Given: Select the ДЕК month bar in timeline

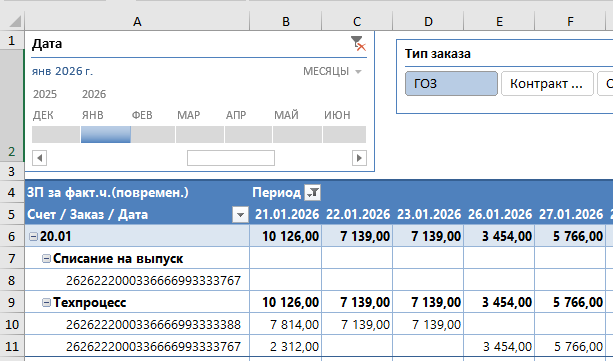Looking at the screenshot, I should click(x=56, y=135).
